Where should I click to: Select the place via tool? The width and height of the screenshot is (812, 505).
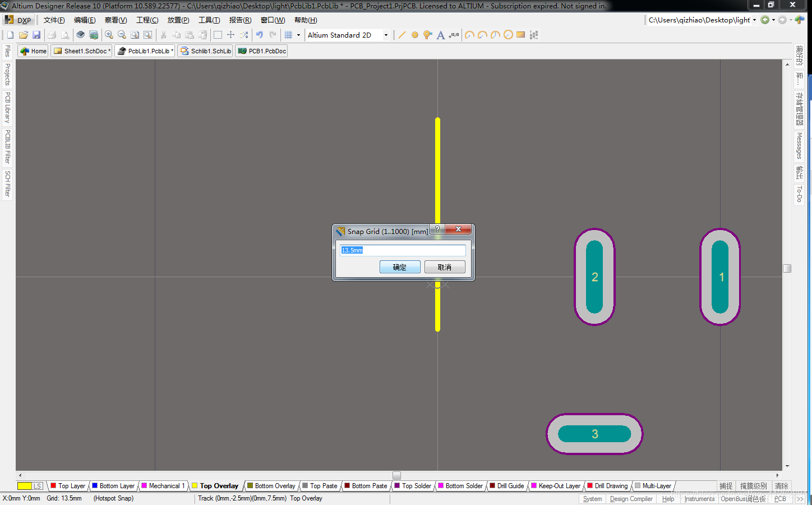click(428, 35)
